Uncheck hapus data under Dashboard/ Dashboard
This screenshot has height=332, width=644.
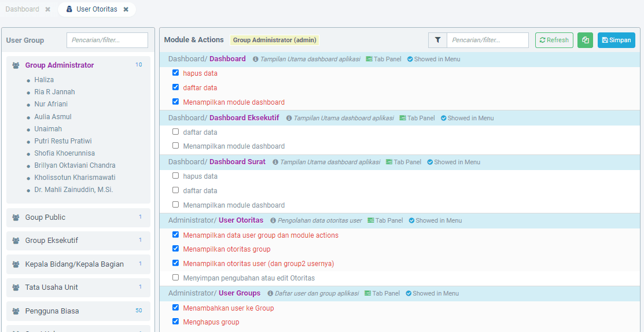(x=176, y=73)
